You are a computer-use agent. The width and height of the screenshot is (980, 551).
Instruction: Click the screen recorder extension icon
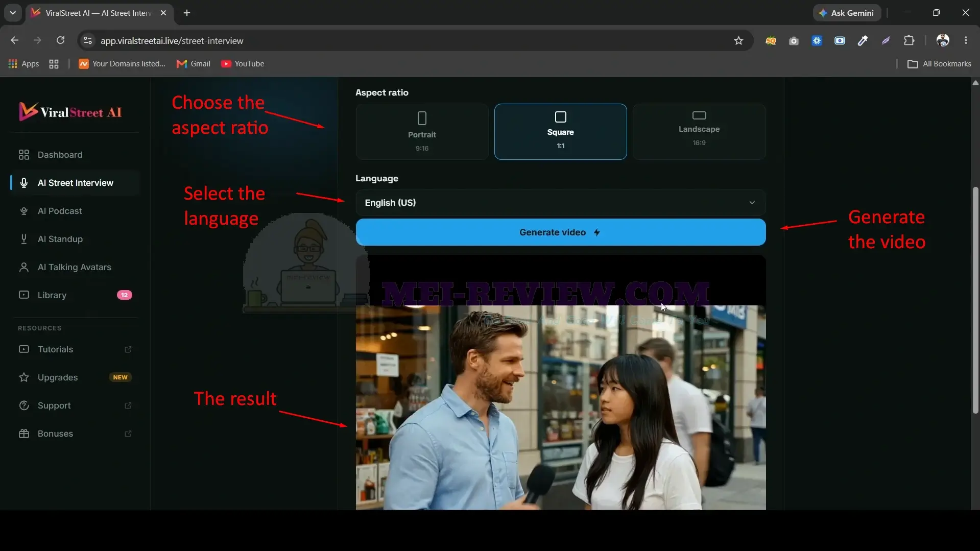click(840, 40)
